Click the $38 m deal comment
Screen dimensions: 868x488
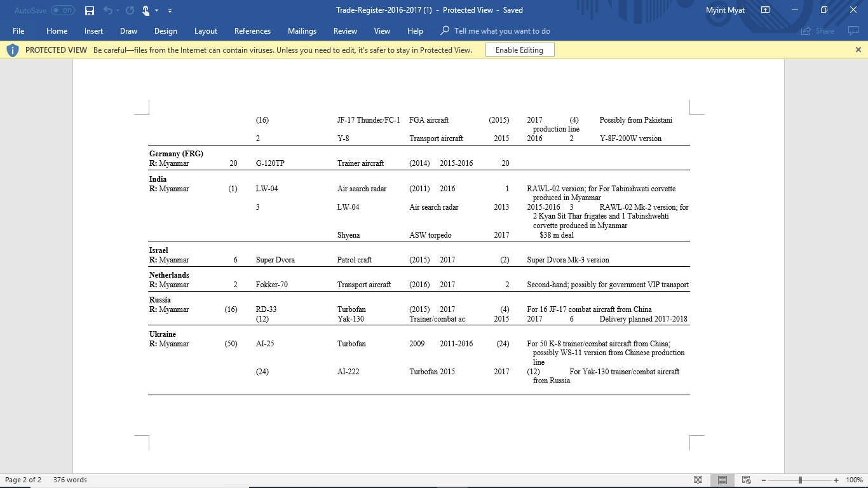[557, 235]
